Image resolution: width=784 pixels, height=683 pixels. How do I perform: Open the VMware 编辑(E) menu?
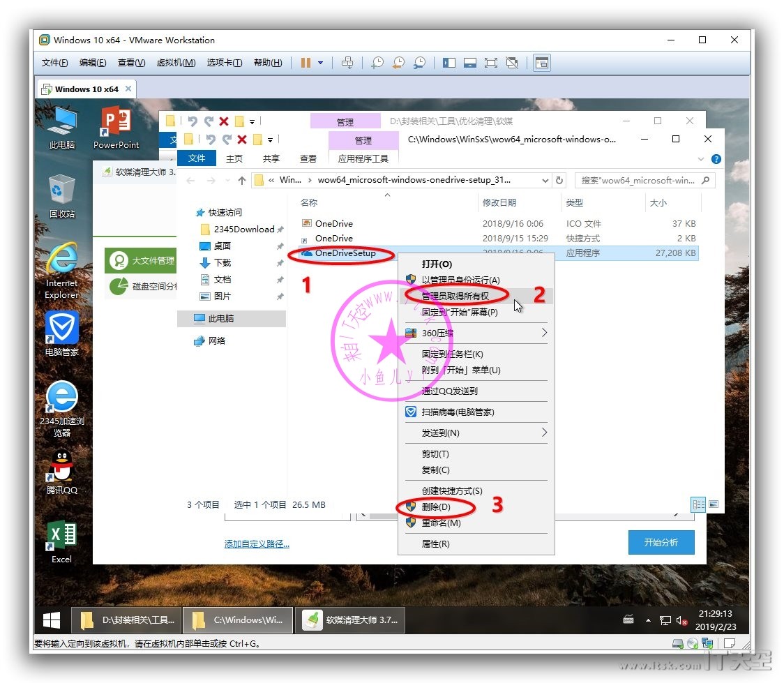pyautogui.click(x=93, y=63)
